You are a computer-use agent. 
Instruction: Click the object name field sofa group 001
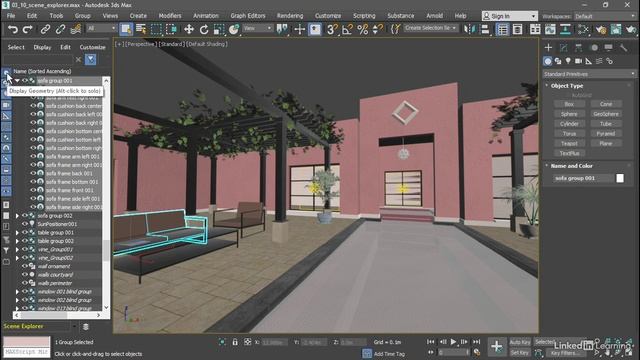583,178
